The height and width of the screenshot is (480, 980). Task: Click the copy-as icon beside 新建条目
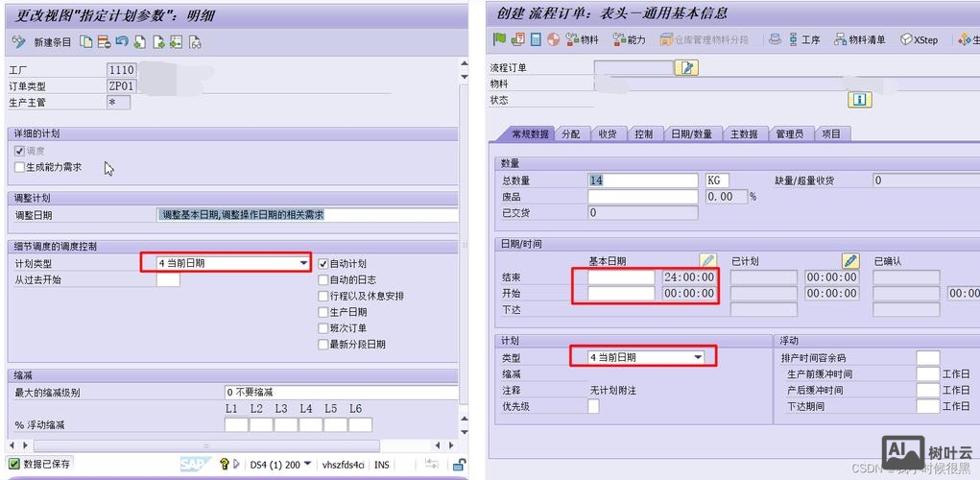pos(85,42)
